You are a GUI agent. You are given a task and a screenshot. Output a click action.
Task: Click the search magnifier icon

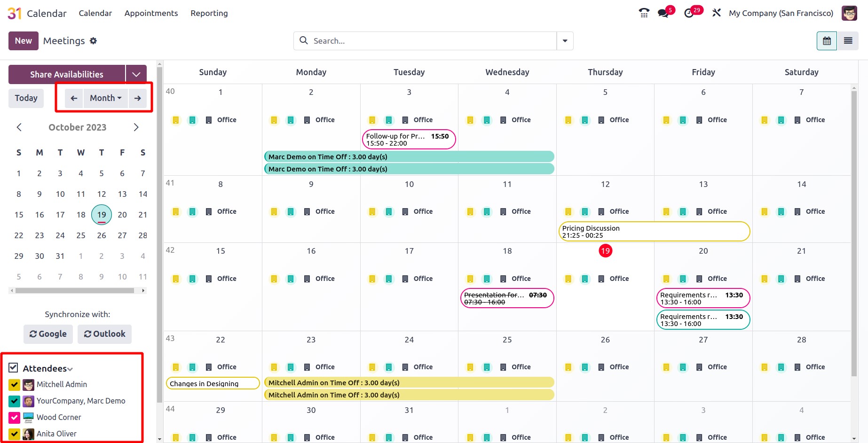(304, 41)
